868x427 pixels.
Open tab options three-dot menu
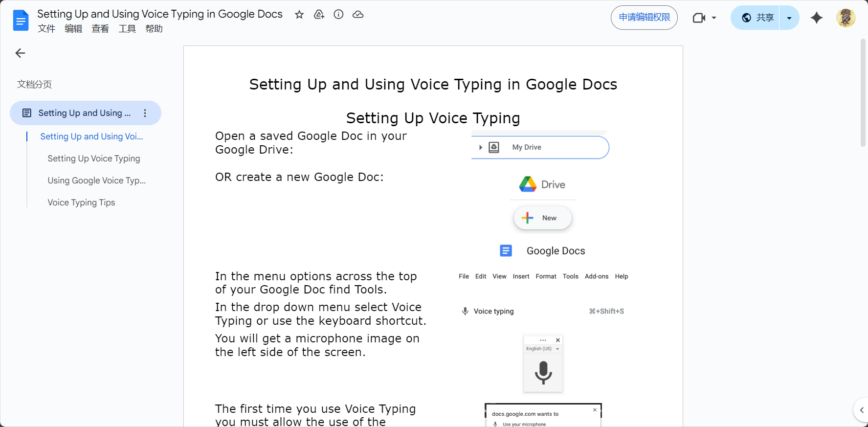[145, 113]
